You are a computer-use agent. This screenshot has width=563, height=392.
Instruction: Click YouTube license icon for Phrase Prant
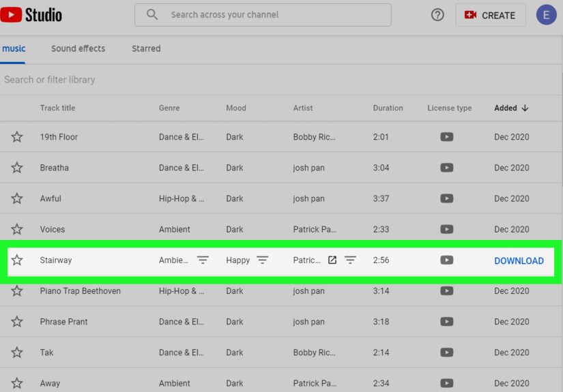pos(447,322)
